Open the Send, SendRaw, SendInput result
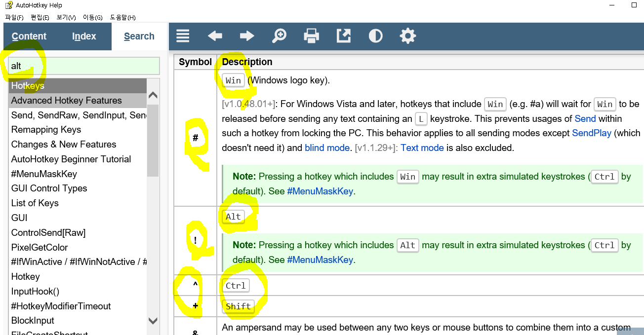 tap(78, 115)
